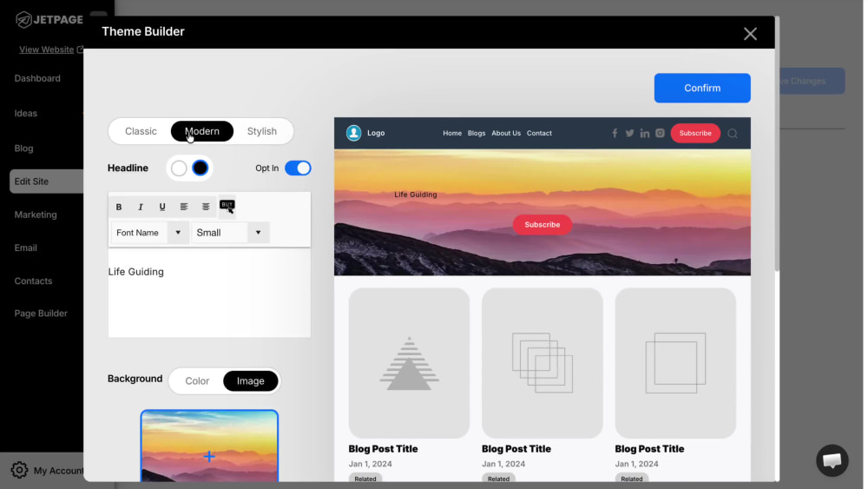The width and height of the screenshot is (868, 489).
Task: Select the Classic theme style
Action: coord(141,131)
